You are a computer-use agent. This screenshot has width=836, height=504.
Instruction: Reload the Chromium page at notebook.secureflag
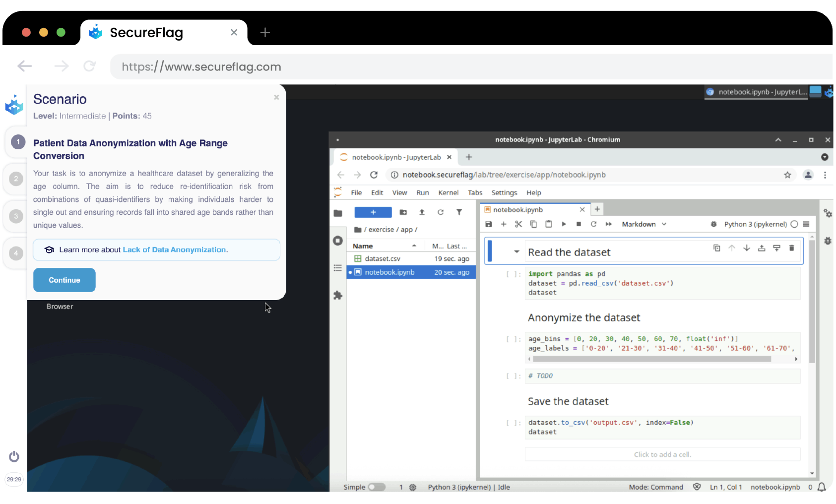tap(374, 175)
